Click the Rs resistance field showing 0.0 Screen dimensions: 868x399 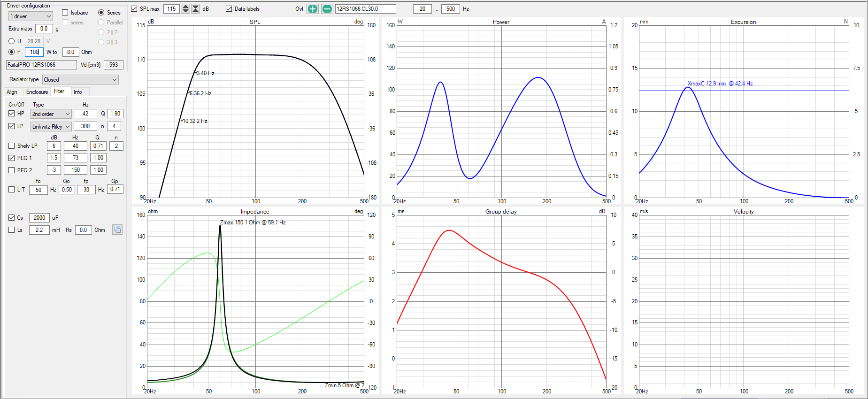83,230
